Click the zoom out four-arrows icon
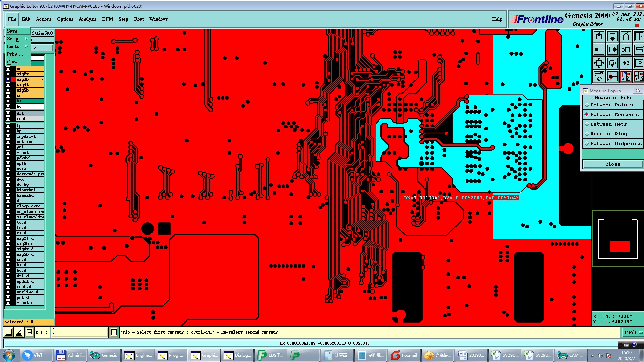This screenshot has width=644, height=362. (599, 63)
